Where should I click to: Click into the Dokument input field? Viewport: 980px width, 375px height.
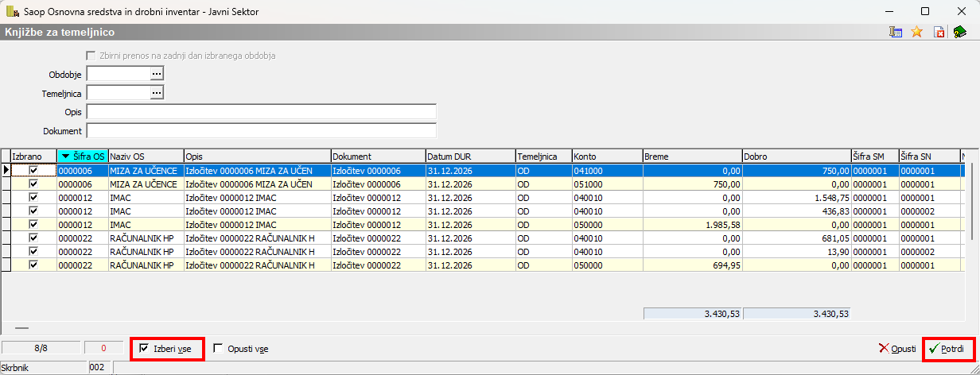261,130
